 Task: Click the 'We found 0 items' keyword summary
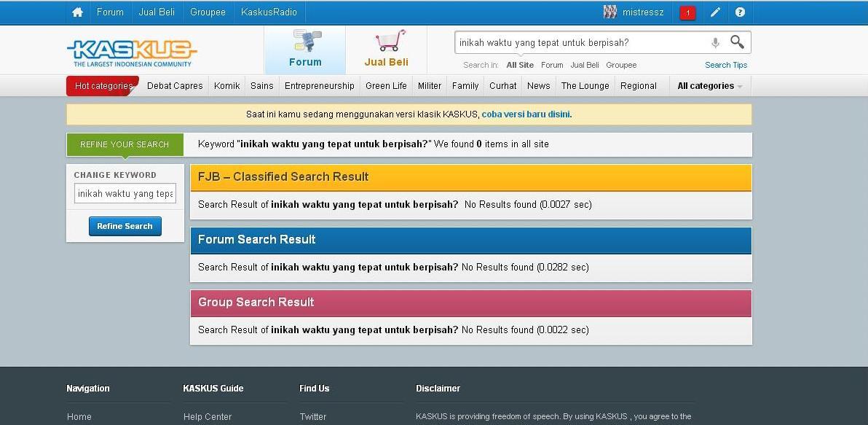pos(374,144)
